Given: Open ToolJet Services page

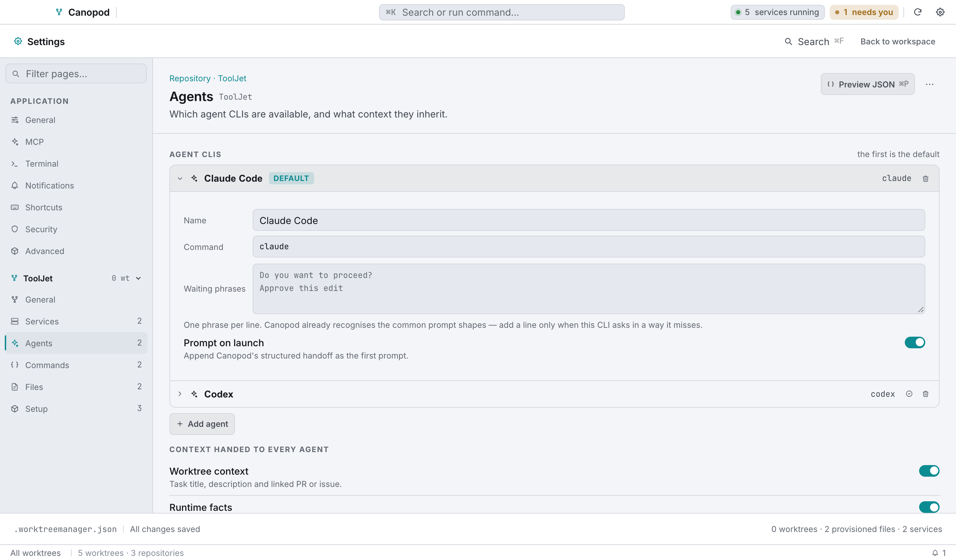Looking at the screenshot, I should (76, 321).
